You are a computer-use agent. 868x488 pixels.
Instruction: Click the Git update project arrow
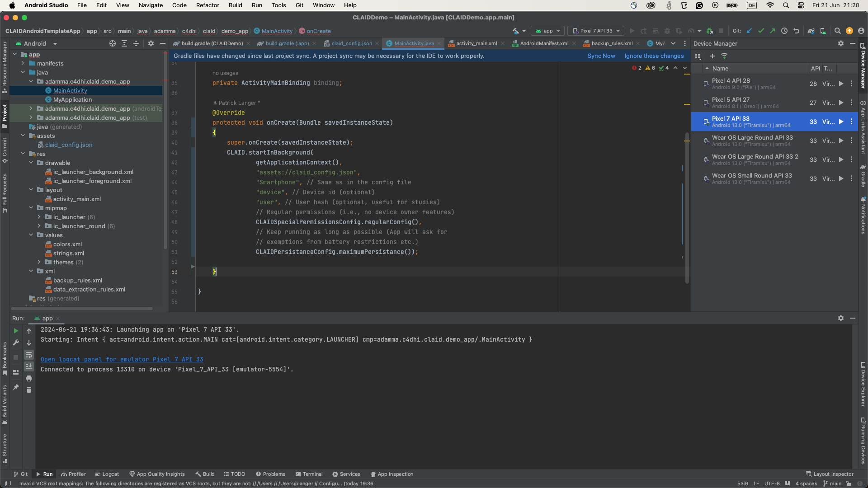pos(749,31)
